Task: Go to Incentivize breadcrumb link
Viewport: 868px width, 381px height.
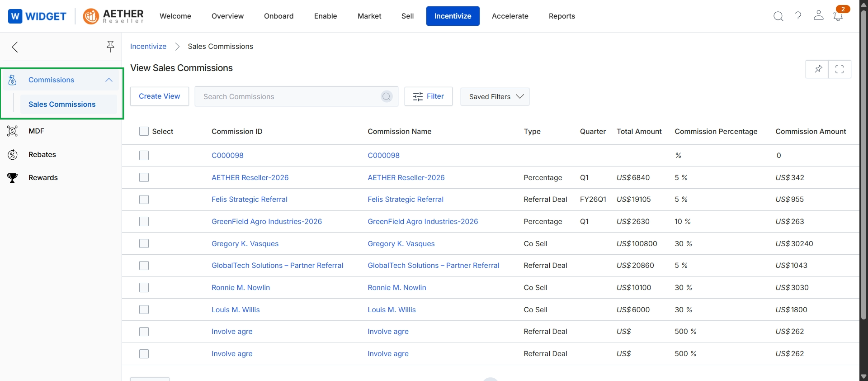Action: pyautogui.click(x=148, y=46)
